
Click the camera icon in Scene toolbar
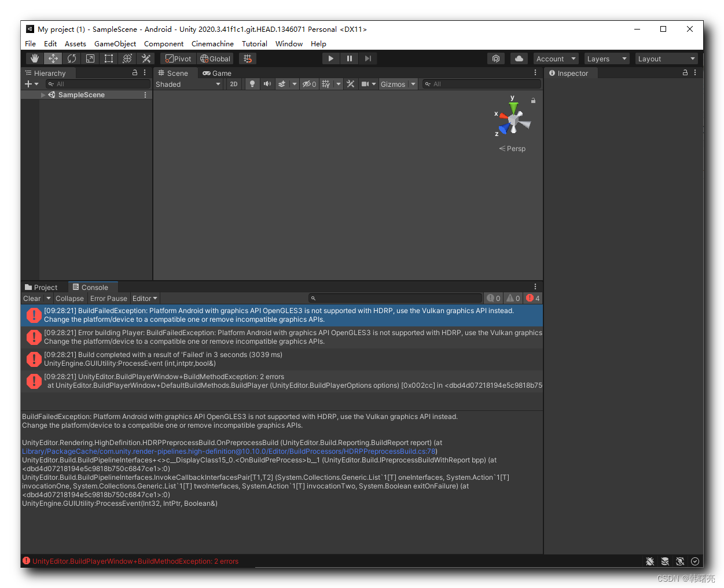pos(365,84)
